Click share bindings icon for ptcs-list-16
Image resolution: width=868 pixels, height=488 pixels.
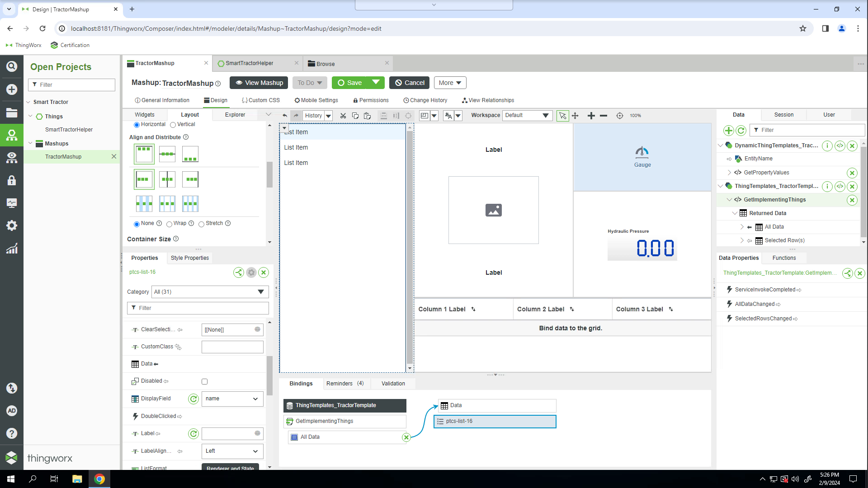tap(238, 272)
